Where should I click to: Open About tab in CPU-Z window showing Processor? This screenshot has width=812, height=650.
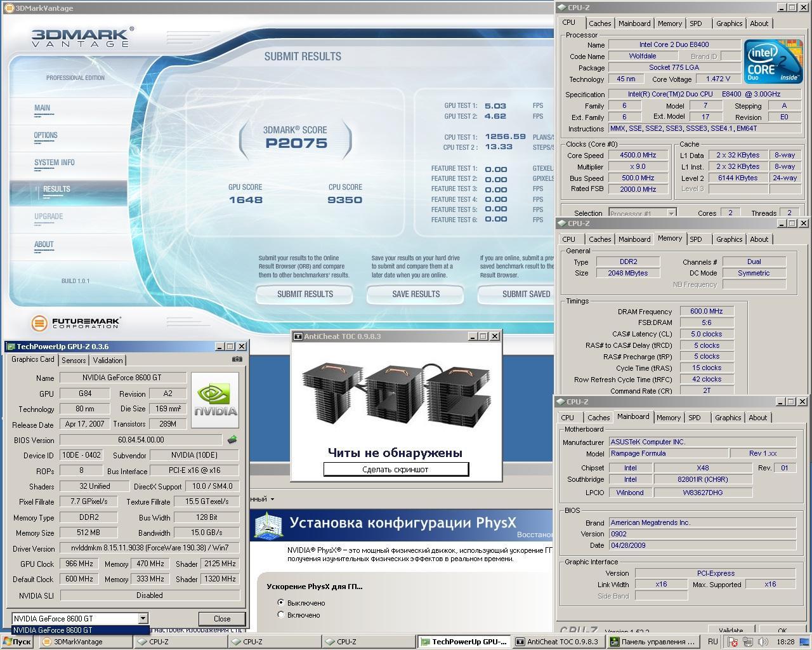(759, 23)
